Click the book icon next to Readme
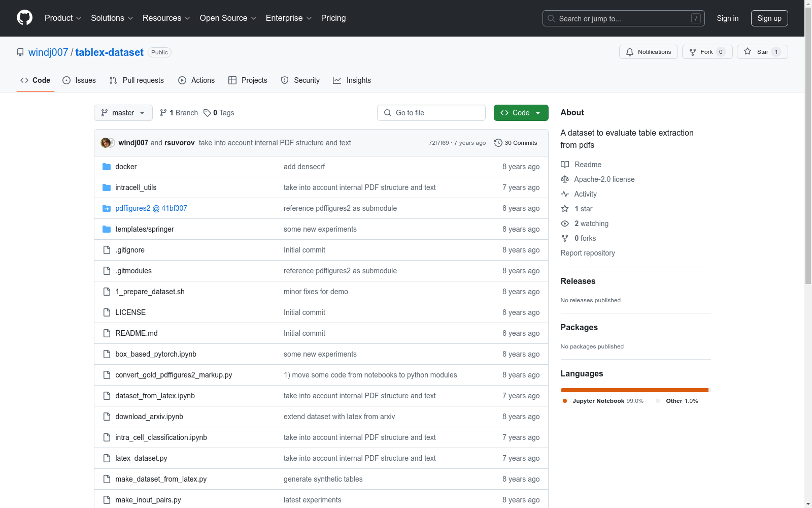This screenshot has height=508, width=812. (x=565, y=165)
